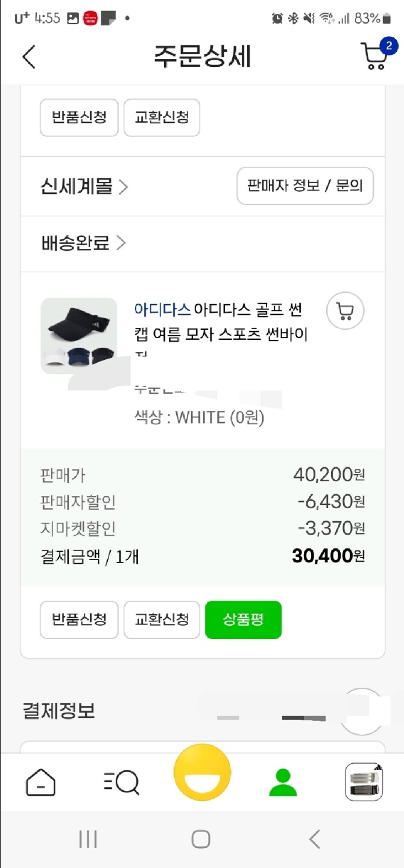Open the yellow smiley menu button
This screenshot has width=404, height=868.
[x=202, y=775]
